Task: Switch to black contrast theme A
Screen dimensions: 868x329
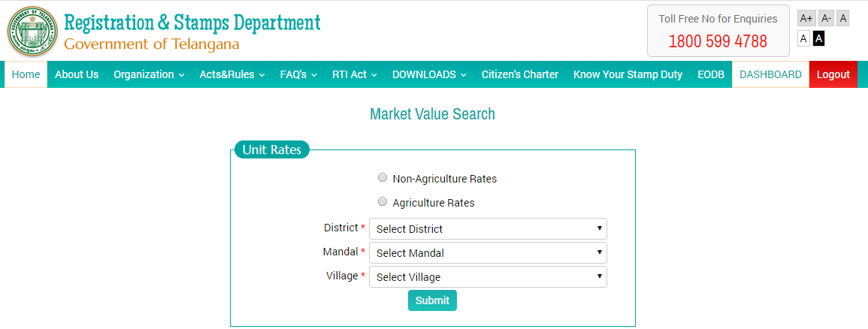Action: point(818,39)
